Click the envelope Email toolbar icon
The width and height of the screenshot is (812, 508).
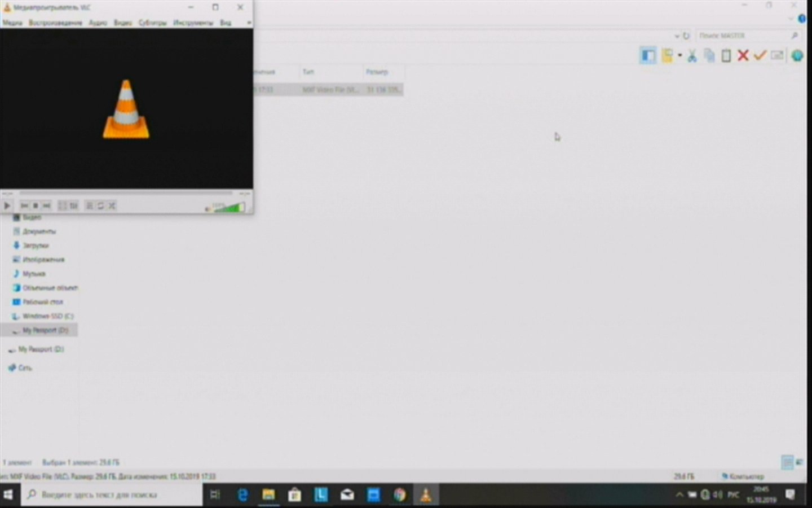pos(778,55)
